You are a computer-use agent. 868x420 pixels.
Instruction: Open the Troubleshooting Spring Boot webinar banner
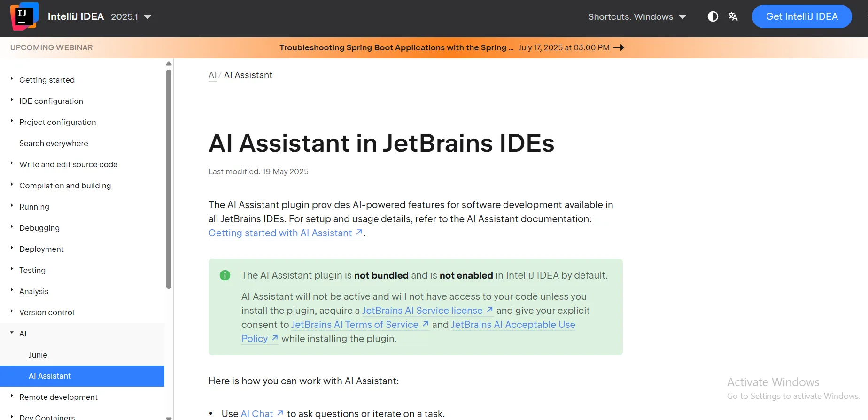click(451, 47)
